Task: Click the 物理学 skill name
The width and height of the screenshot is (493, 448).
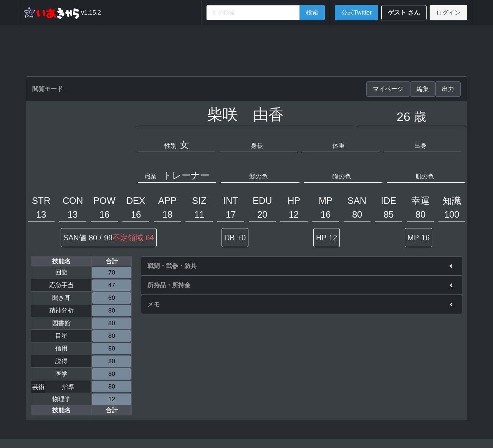Action: (61, 399)
